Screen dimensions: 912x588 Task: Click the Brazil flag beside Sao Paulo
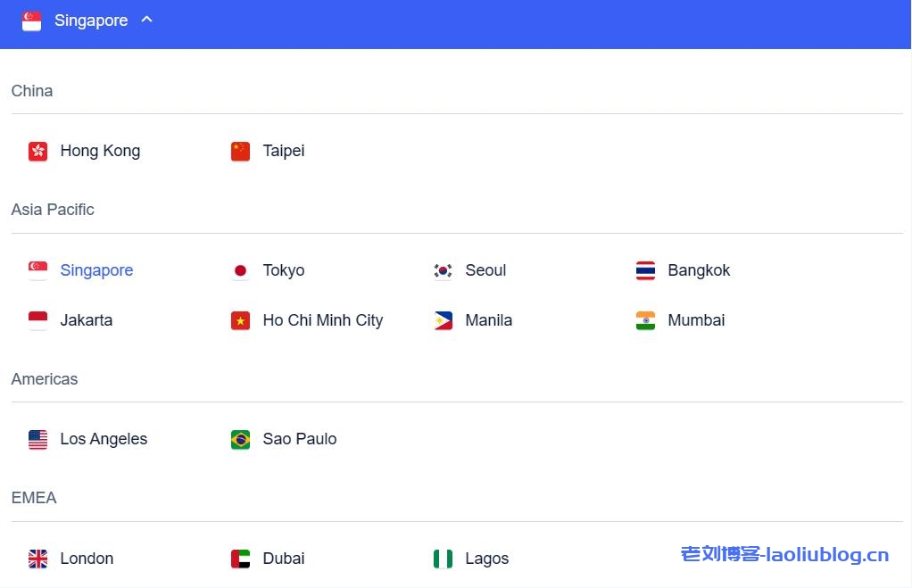(240, 439)
